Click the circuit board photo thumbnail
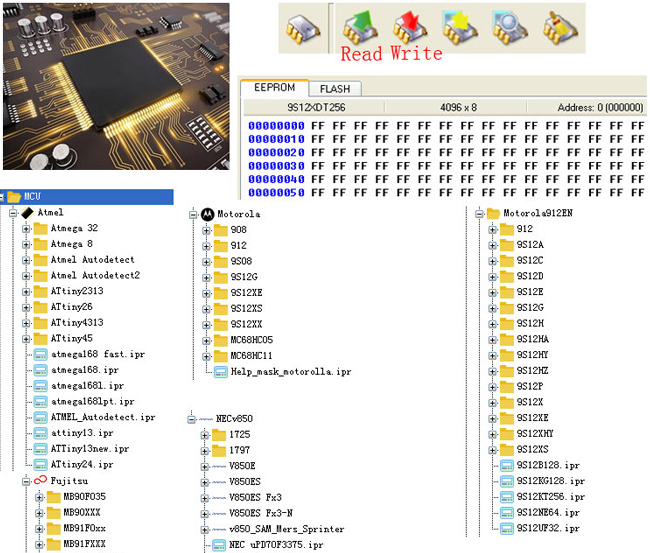Viewport: 650px width, 553px height. [x=116, y=87]
